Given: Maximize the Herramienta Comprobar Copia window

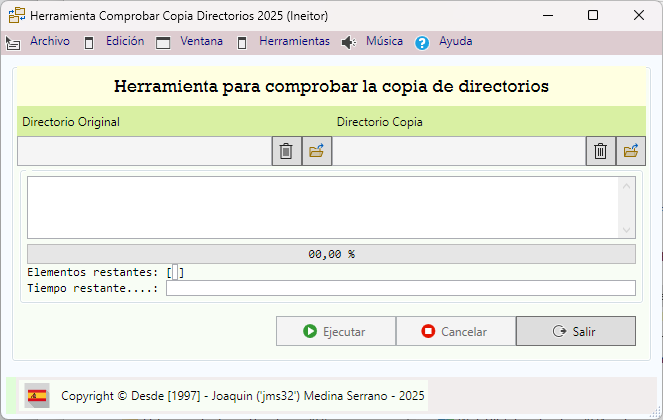Looking at the screenshot, I should [593, 16].
